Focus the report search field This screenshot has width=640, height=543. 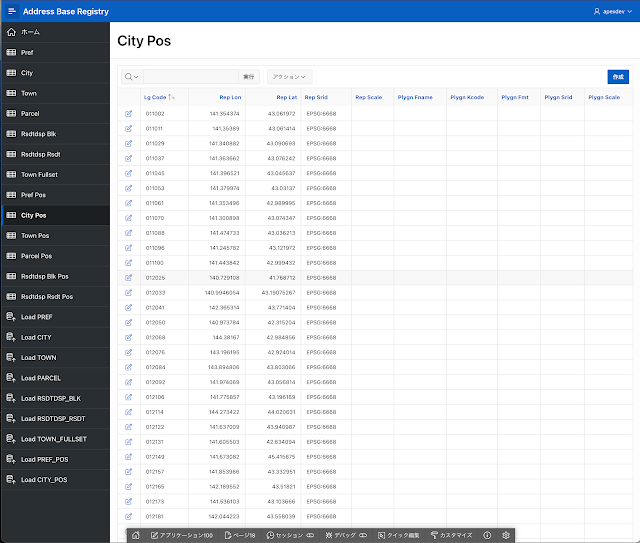191,77
